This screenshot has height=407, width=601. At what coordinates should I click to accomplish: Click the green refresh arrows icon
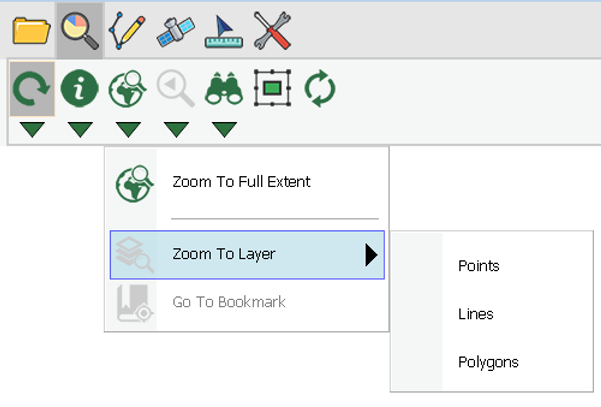coord(320,89)
